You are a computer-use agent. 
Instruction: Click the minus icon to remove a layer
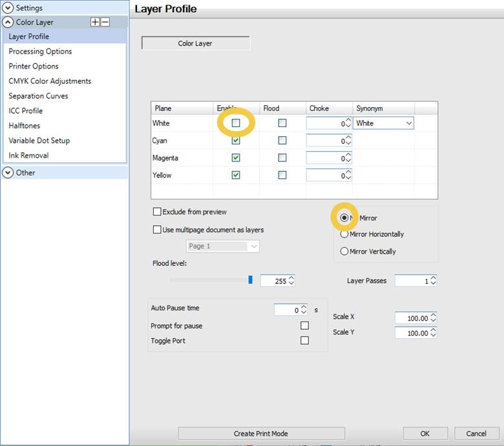point(105,22)
